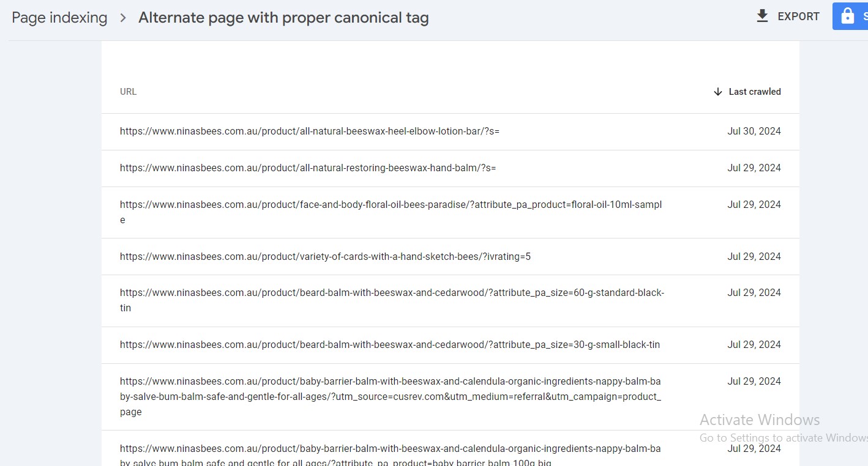Click the Export download icon
This screenshot has height=466, width=868.
coord(762,16)
